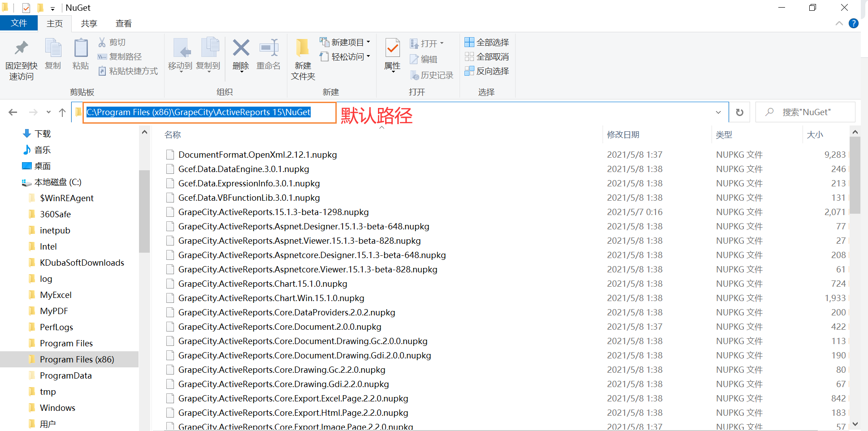Select GrapeCity.ActiveReports.Core.Export.Excel.Page.2.2.0.nupkg file
Viewport: 868px width, 431px height.
[293, 398]
